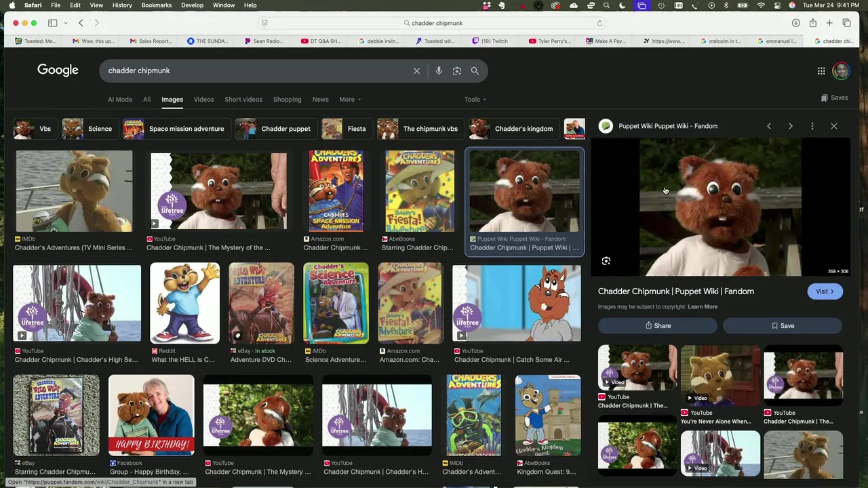Viewport: 868px width, 488px height.
Task: Open You're Never Alone When related video
Action: click(720, 375)
